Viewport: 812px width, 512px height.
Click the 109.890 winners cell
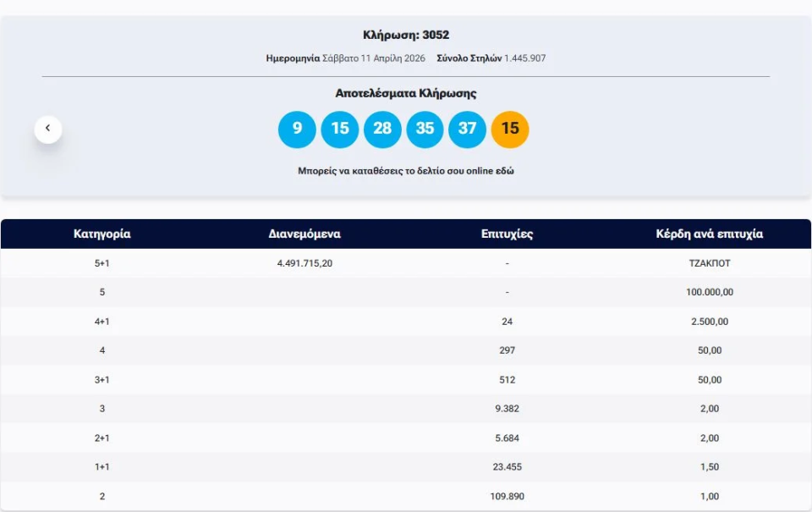pos(507,496)
